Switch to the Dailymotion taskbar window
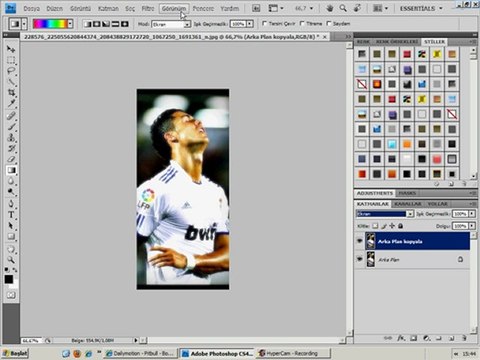Image resolution: width=480 pixels, height=360 pixels. (142, 353)
